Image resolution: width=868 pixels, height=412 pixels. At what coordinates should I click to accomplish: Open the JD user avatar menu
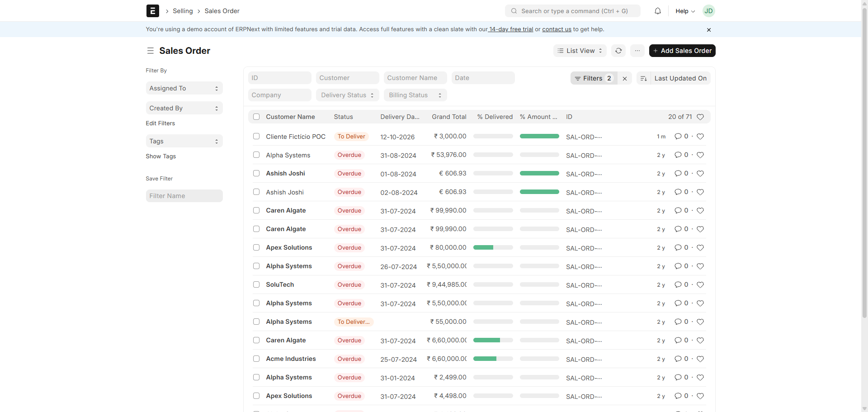pyautogui.click(x=708, y=11)
